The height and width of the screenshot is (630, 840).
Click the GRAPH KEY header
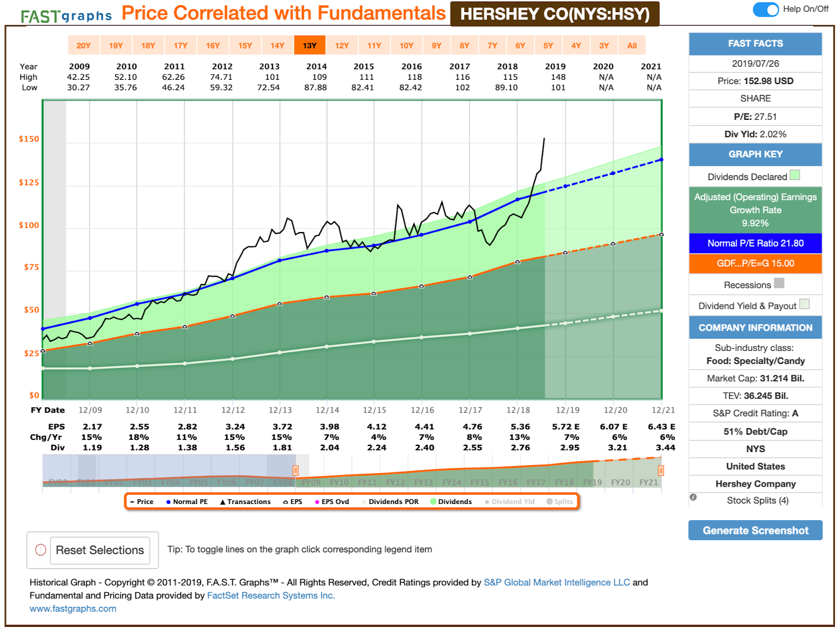(755, 154)
